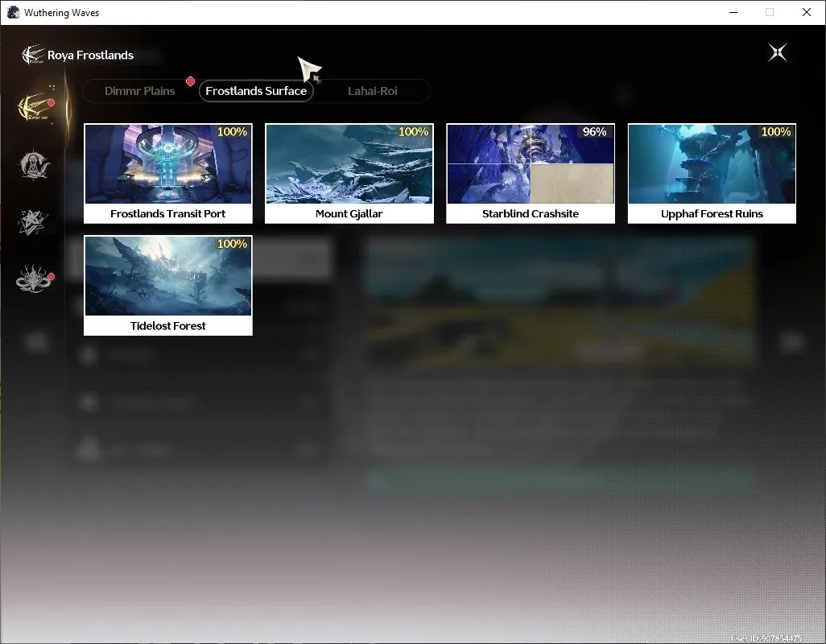Click the Mount Gjallar label text

(349, 214)
